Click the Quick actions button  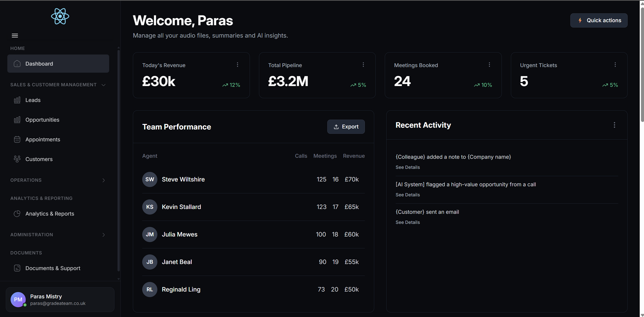599,20
